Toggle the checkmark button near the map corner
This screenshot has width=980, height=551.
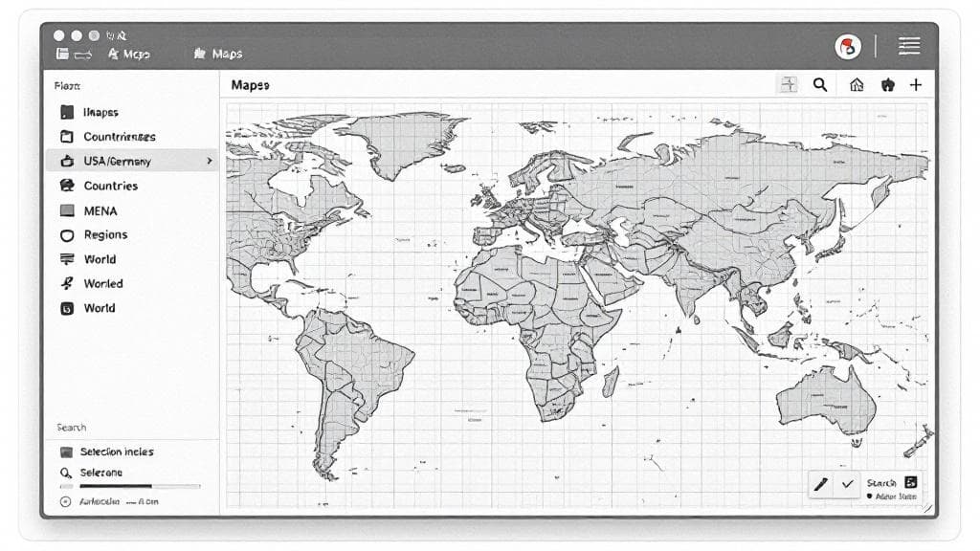click(x=848, y=485)
